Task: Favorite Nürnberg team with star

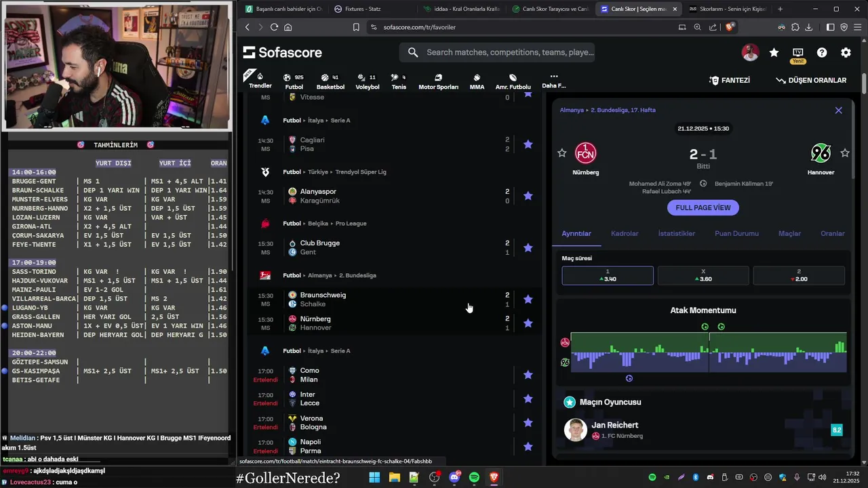Action: [x=561, y=153]
